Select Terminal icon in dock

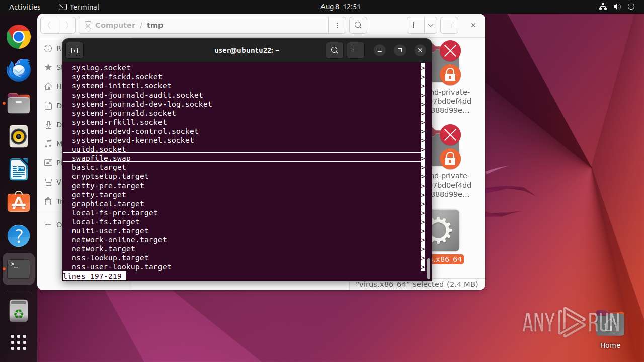click(19, 269)
